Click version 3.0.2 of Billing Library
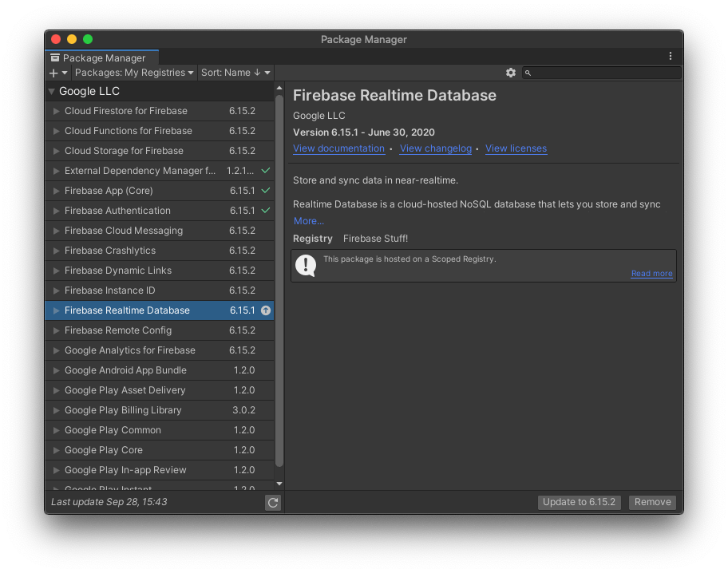The width and height of the screenshot is (728, 573). [243, 410]
